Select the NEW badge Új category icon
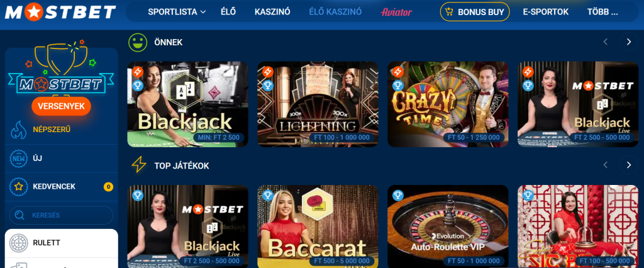The height and width of the screenshot is (268, 644). tap(18, 159)
